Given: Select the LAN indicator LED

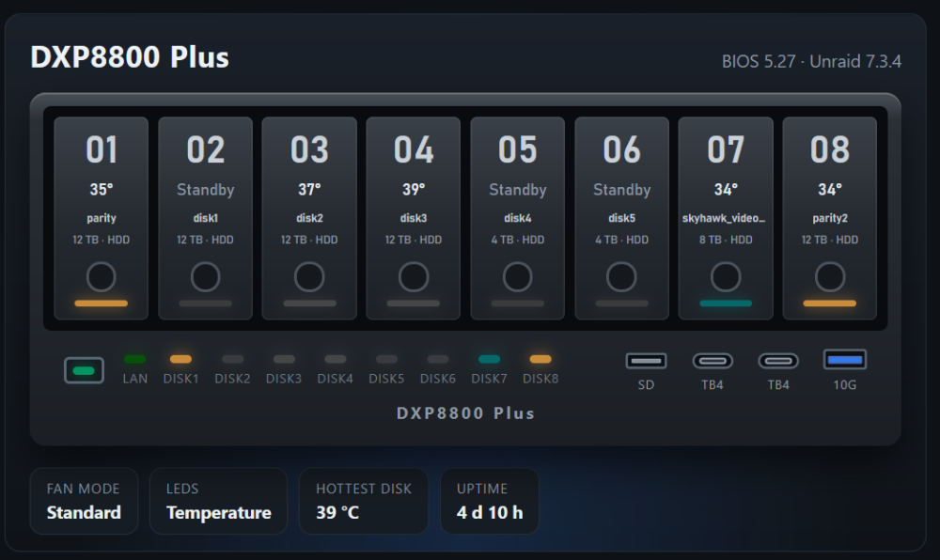Looking at the screenshot, I should 134,359.
